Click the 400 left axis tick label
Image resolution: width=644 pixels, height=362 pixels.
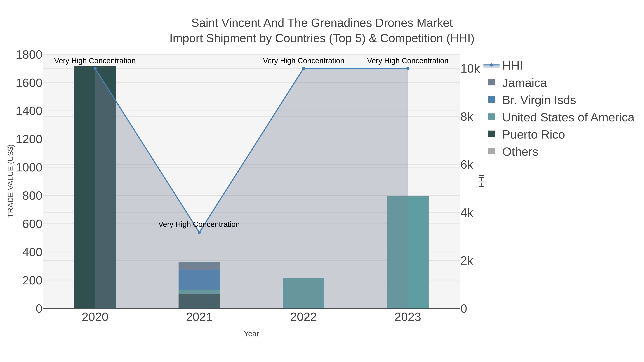[32, 252]
